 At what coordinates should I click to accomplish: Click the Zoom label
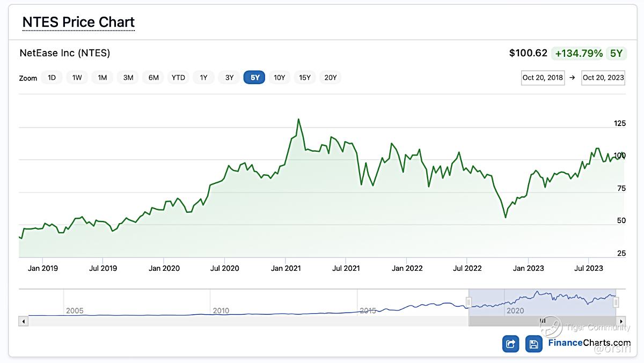[x=28, y=78]
